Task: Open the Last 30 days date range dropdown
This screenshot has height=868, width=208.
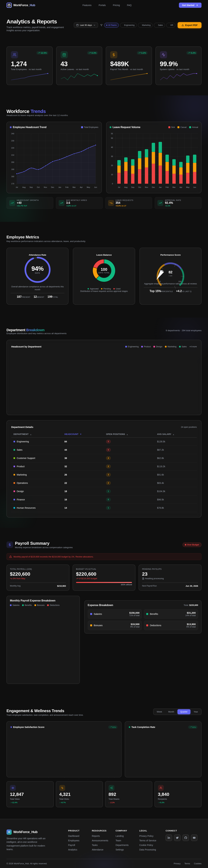Action: pyautogui.click(x=86, y=25)
